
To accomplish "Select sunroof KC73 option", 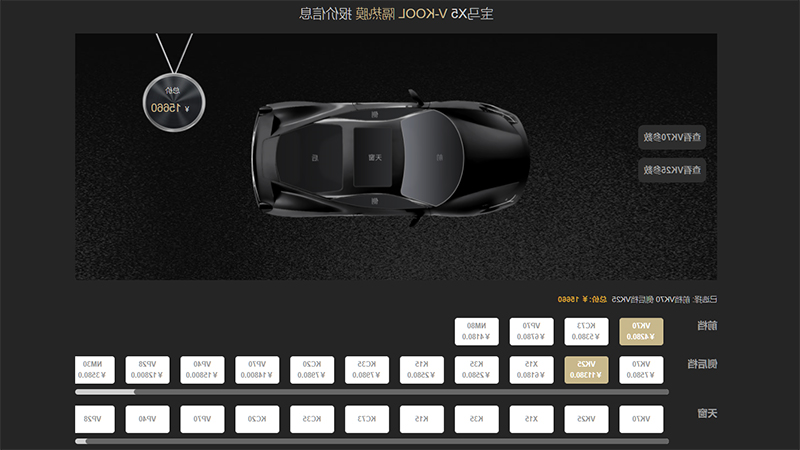I will (367, 419).
